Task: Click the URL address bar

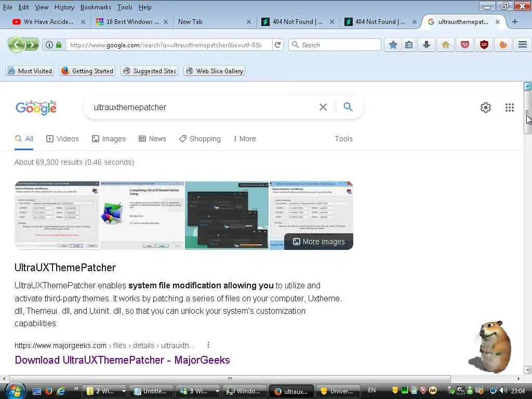Action: [x=169, y=45]
